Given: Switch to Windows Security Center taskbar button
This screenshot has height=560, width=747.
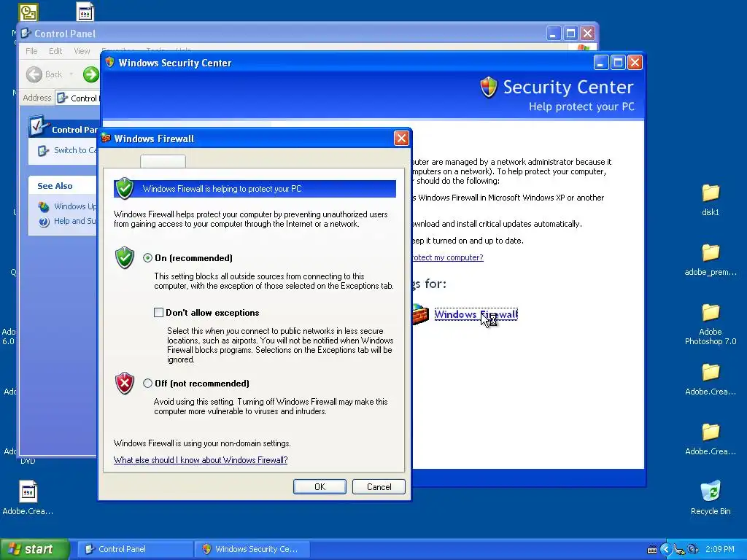Looking at the screenshot, I should 252,549.
